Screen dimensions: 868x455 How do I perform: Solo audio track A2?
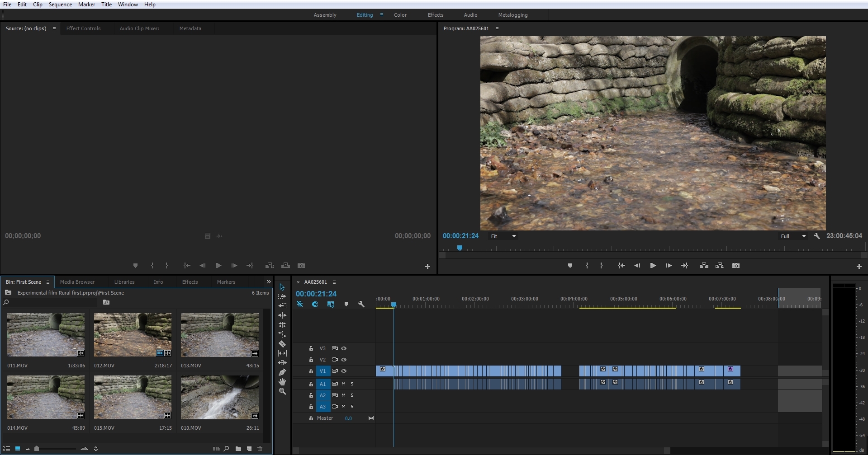pyautogui.click(x=352, y=395)
